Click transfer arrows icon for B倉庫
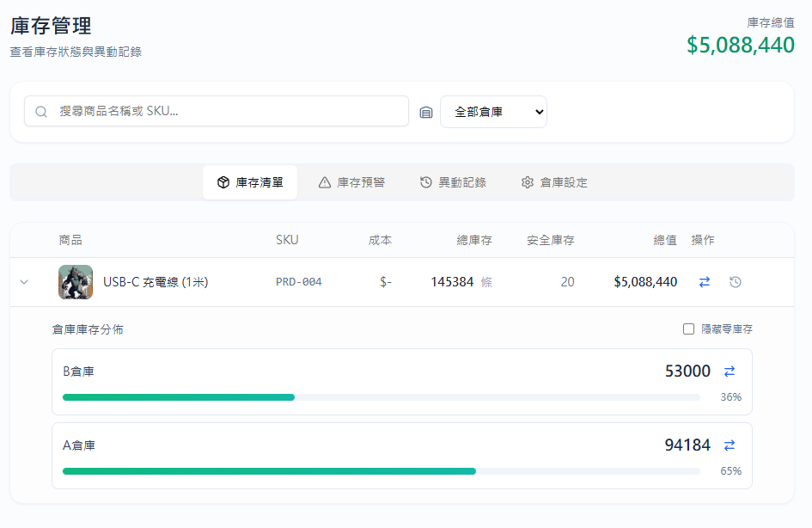Viewport: 812px width, 528px height. click(730, 371)
